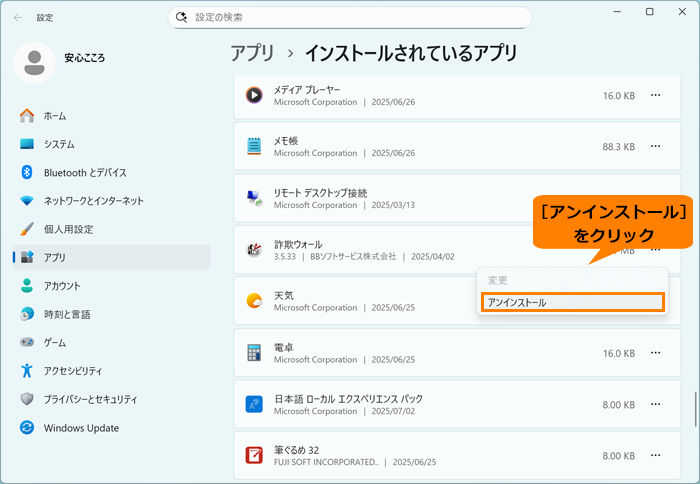The height and width of the screenshot is (484, 700).
Task: Click the app list vertical scrollbar
Action: tap(695, 409)
